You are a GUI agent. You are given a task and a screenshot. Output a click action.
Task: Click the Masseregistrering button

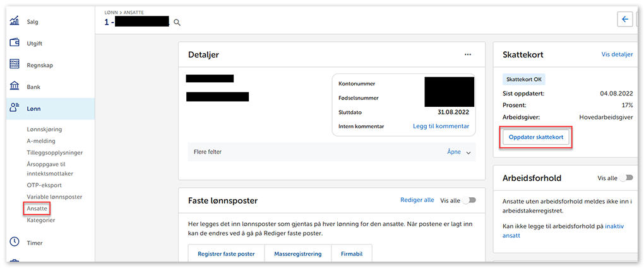297,253
